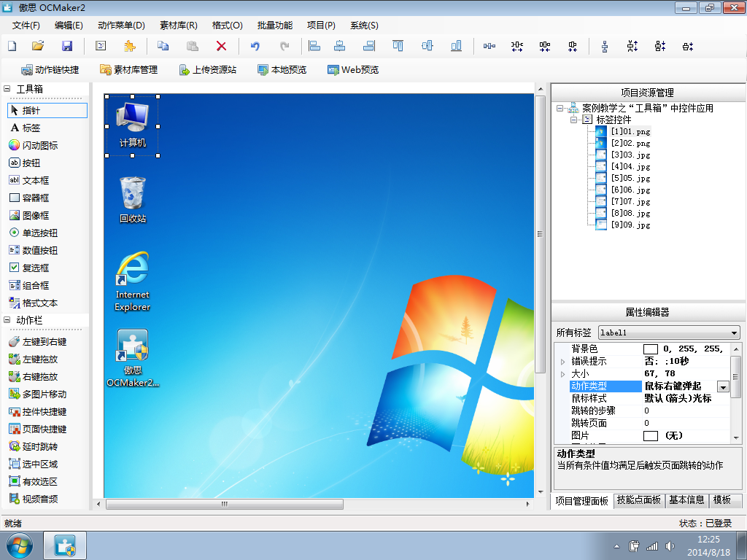
Task: Select the 复选框 tool in toolbox
Action: (x=29, y=268)
